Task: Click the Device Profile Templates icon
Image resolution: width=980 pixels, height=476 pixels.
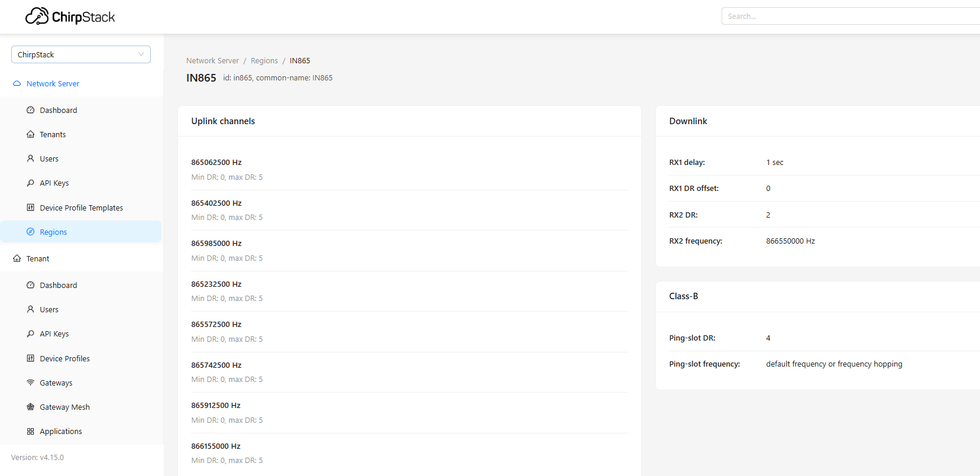Action: pyautogui.click(x=31, y=208)
